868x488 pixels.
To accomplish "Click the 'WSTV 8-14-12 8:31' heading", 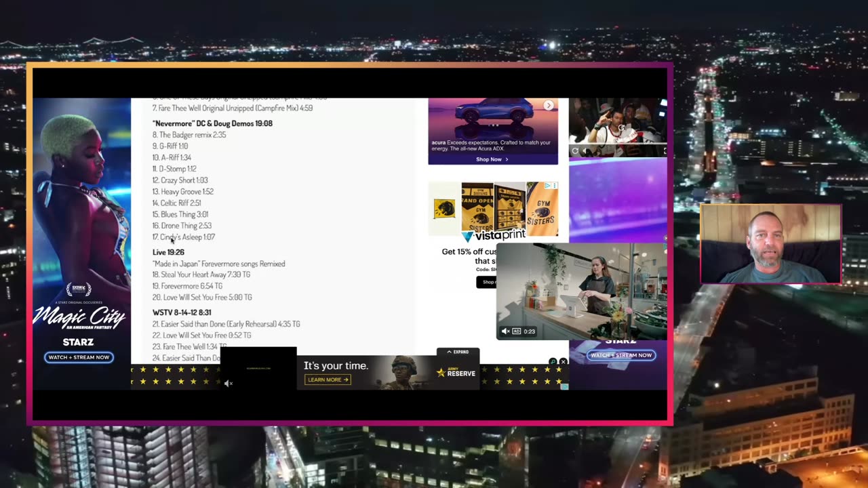I will point(182,312).
